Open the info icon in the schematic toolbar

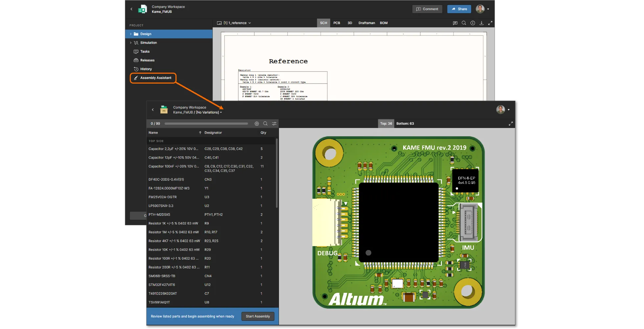click(x=473, y=23)
